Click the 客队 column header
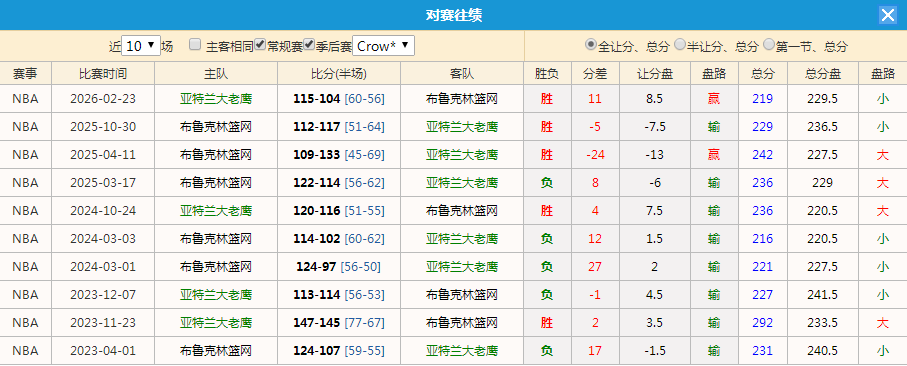 click(462, 73)
